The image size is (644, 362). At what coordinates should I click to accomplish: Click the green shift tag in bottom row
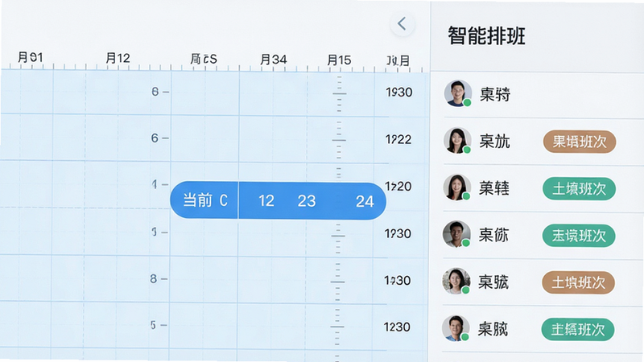pyautogui.click(x=578, y=329)
